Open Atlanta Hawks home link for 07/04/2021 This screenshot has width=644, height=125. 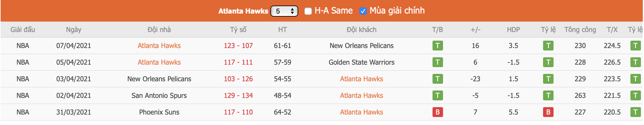coord(159,46)
